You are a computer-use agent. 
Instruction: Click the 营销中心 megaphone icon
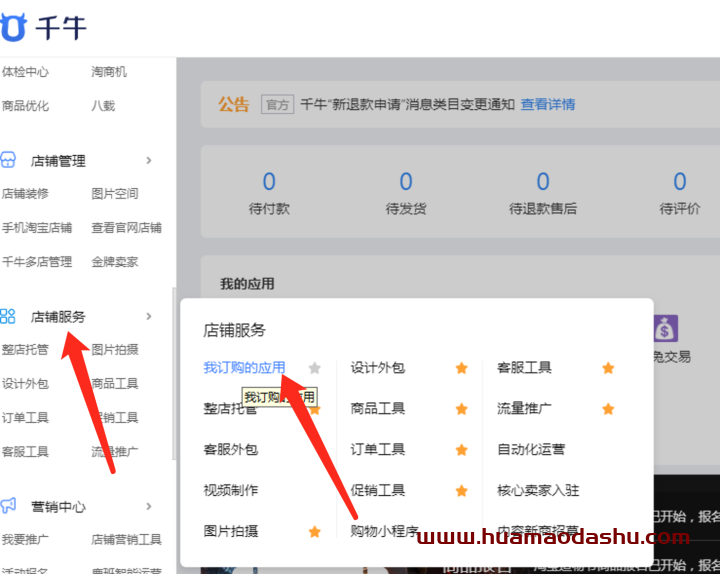tap(8, 506)
